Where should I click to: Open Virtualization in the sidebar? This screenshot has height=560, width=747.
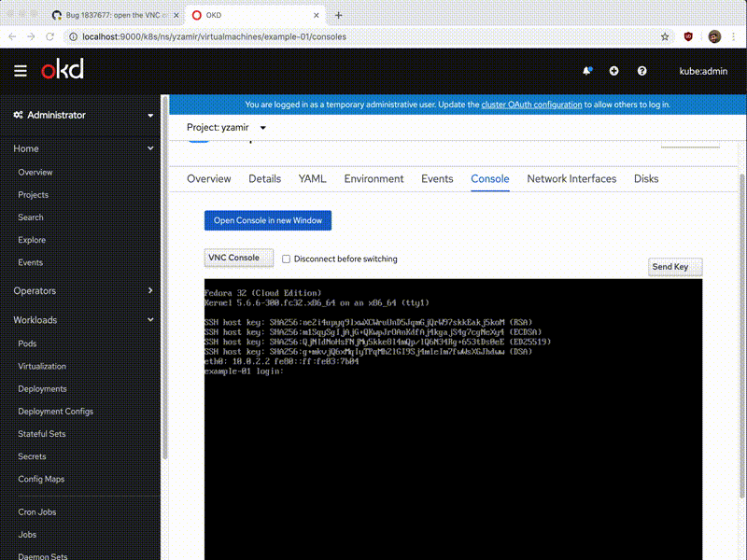tap(42, 366)
